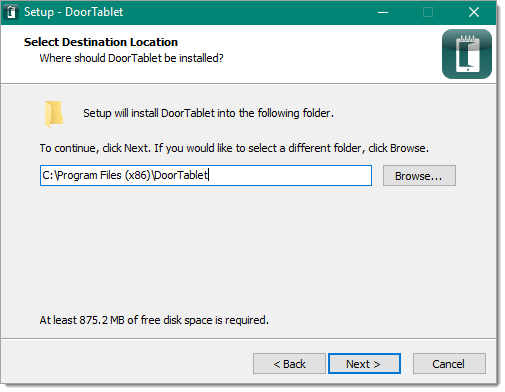Viewport: 505px width, 392px height.
Task: Focus the blank area of the destination field
Action: point(289,175)
